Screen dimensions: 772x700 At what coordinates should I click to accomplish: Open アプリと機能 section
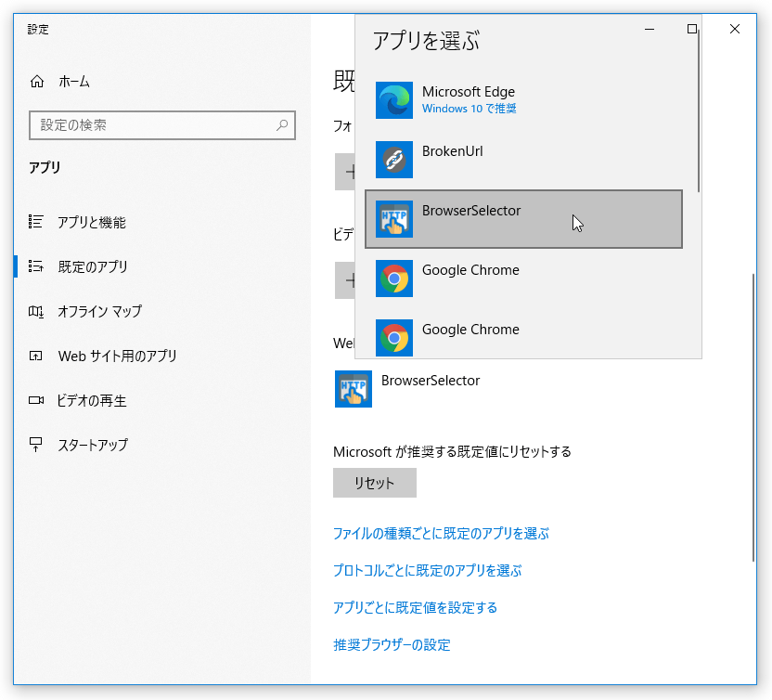click(92, 222)
